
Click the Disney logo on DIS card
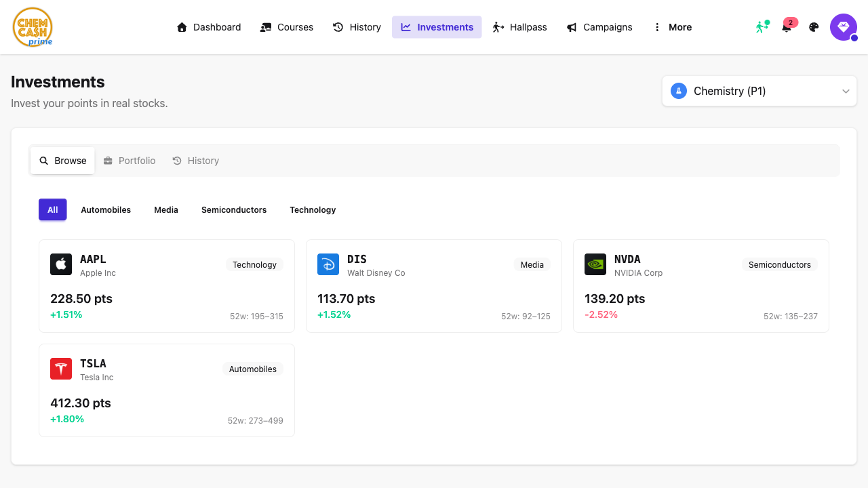tap(328, 264)
